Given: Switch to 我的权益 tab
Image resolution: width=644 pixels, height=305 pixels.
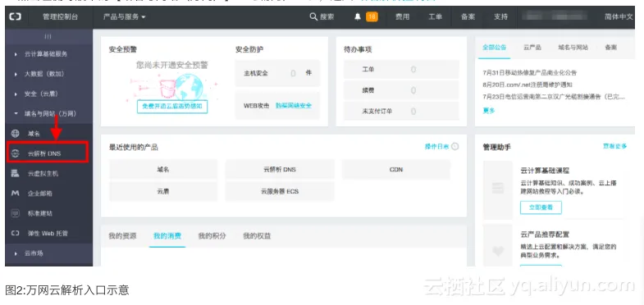Looking at the screenshot, I should coord(257,236).
